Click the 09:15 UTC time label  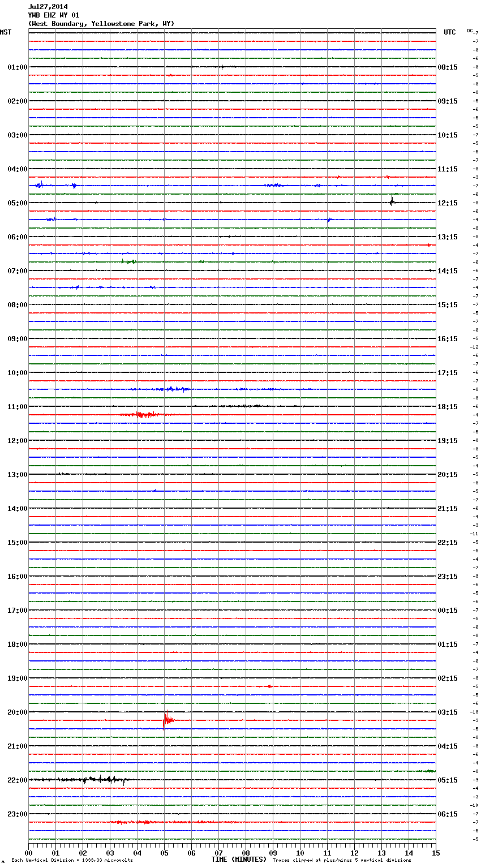click(x=448, y=101)
